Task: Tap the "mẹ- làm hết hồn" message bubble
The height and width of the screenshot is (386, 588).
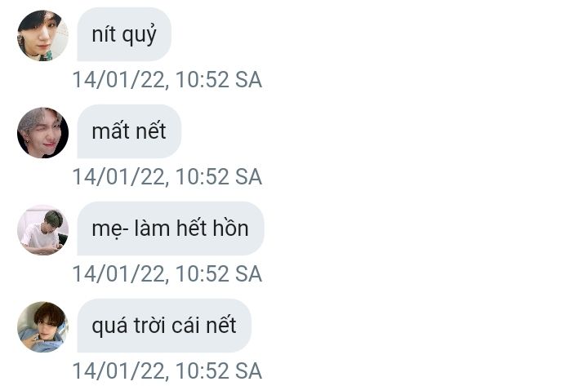Action: [x=170, y=228]
